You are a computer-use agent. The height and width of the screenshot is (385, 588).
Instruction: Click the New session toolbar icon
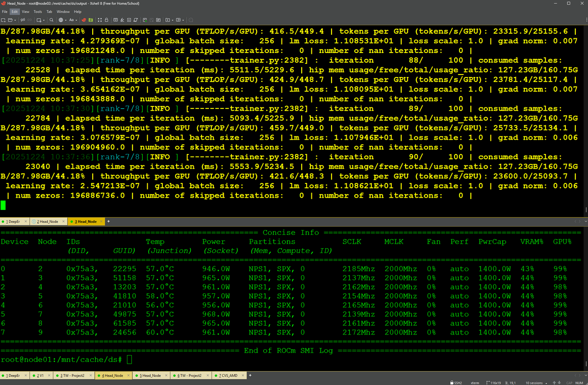[x=3, y=20]
